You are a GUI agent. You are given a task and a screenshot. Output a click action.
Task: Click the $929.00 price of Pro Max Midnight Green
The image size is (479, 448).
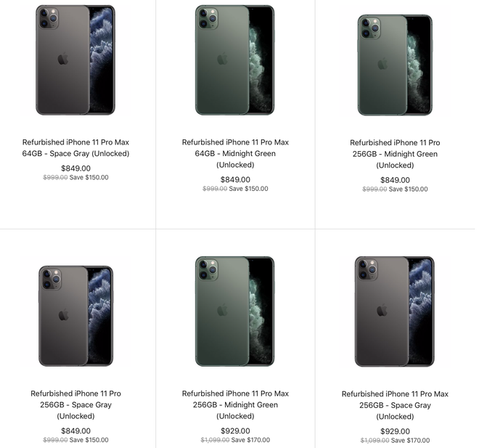click(235, 431)
